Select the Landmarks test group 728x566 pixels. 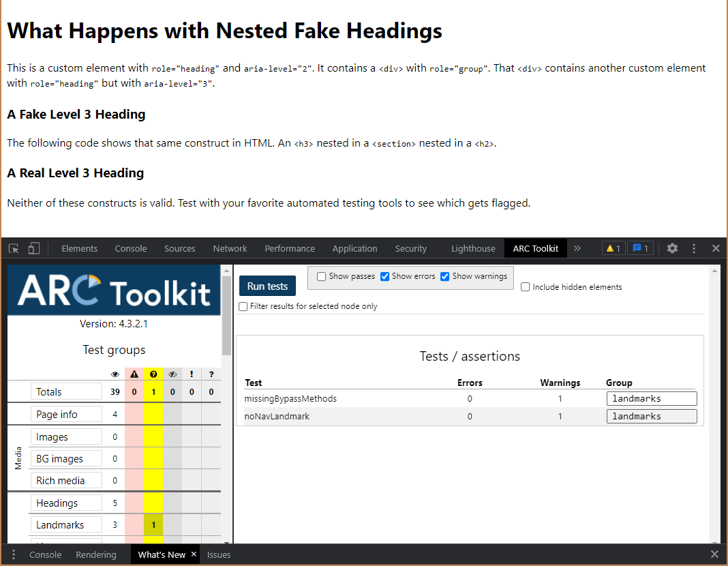click(x=66, y=524)
